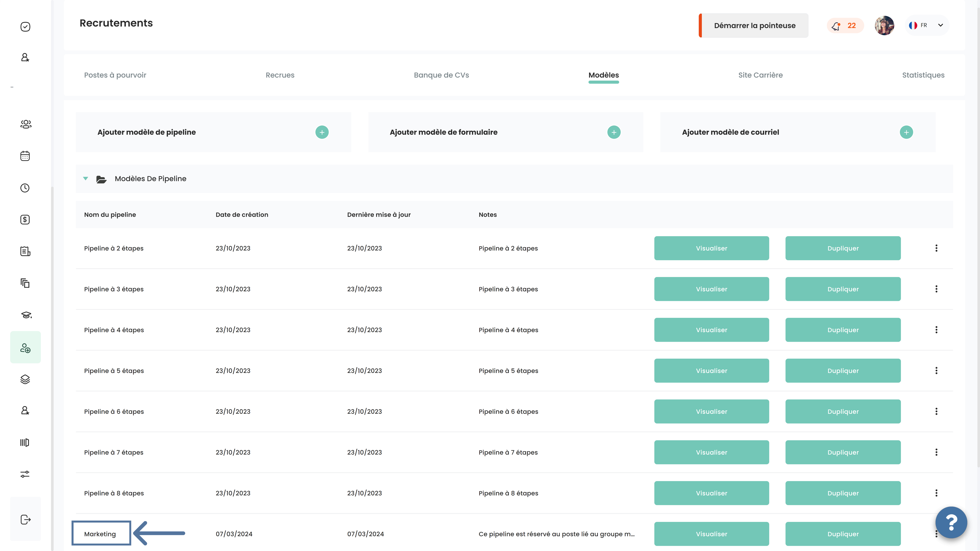Click Démarrer la pointeuse button
The image size is (980, 551).
(x=754, y=25)
